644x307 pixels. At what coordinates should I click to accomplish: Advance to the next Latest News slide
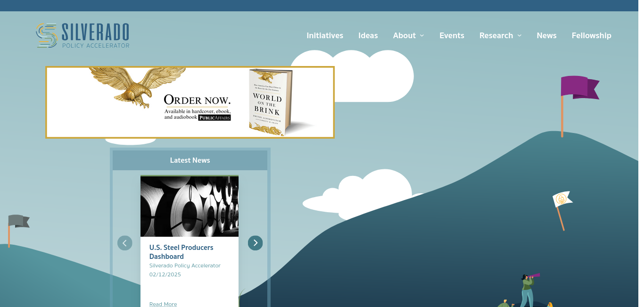[x=255, y=243]
